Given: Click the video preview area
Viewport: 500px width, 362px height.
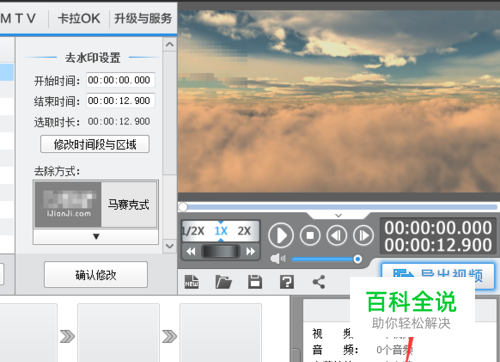Looking at the screenshot, I should pos(339,101).
